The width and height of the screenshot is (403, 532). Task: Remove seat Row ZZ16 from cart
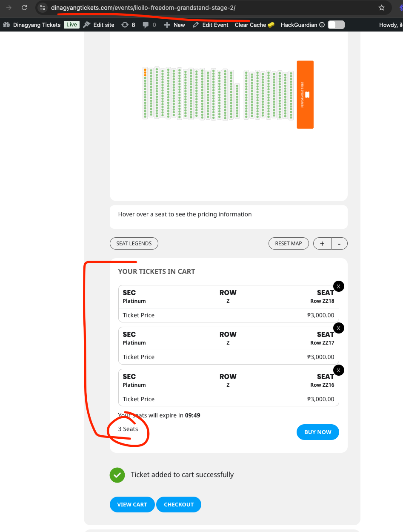(338, 371)
